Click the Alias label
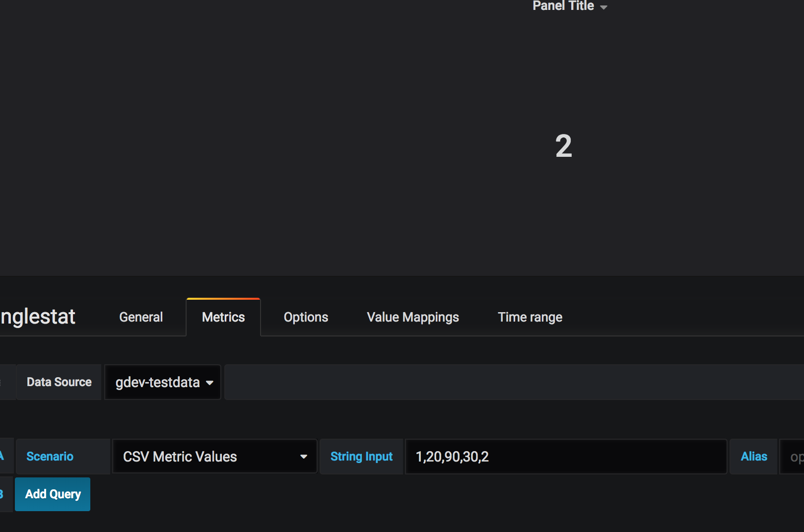This screenshot has height=532, width=804. (x=753, y=457)
